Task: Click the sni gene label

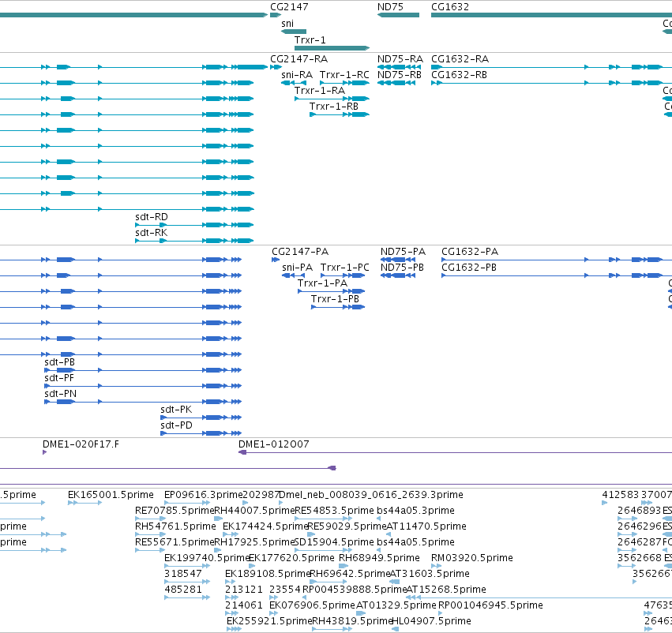Action: [287, 24]
